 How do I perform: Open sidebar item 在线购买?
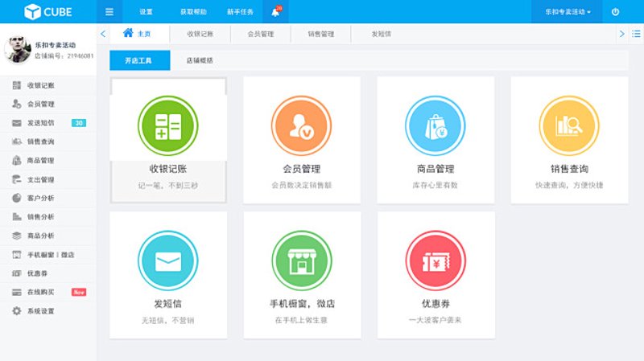pos(48,292)
